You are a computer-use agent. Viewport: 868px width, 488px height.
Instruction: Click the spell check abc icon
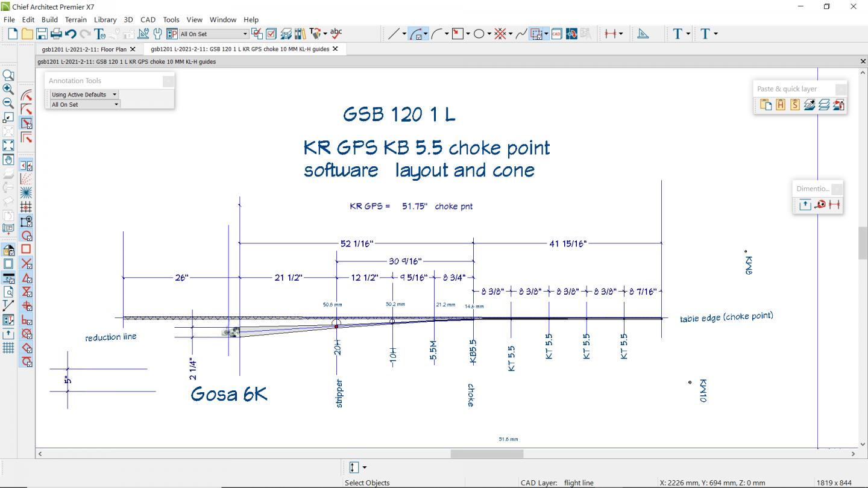(x=336, y=34)
